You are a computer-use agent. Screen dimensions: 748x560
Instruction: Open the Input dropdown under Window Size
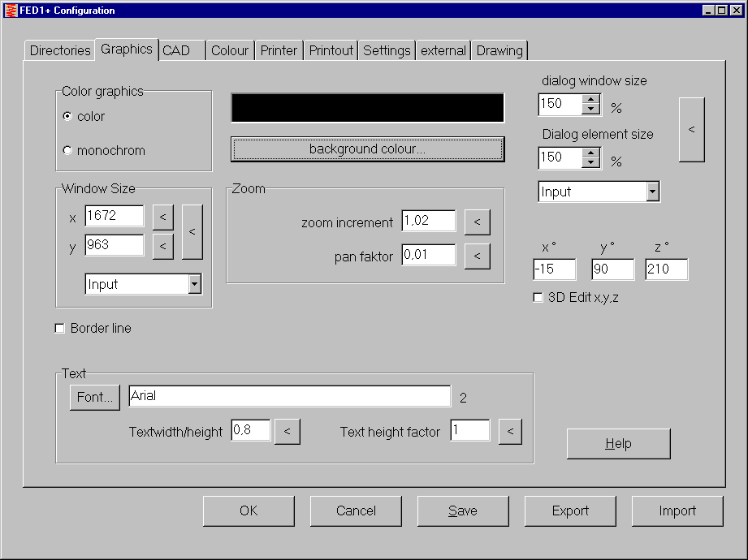click(194, 284)
